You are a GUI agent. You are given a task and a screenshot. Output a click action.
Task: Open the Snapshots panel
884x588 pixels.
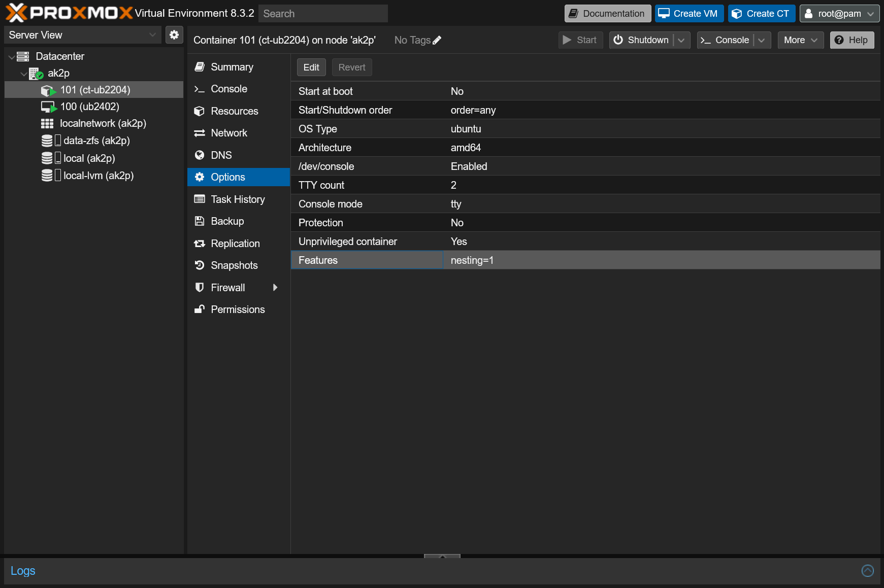234,265
